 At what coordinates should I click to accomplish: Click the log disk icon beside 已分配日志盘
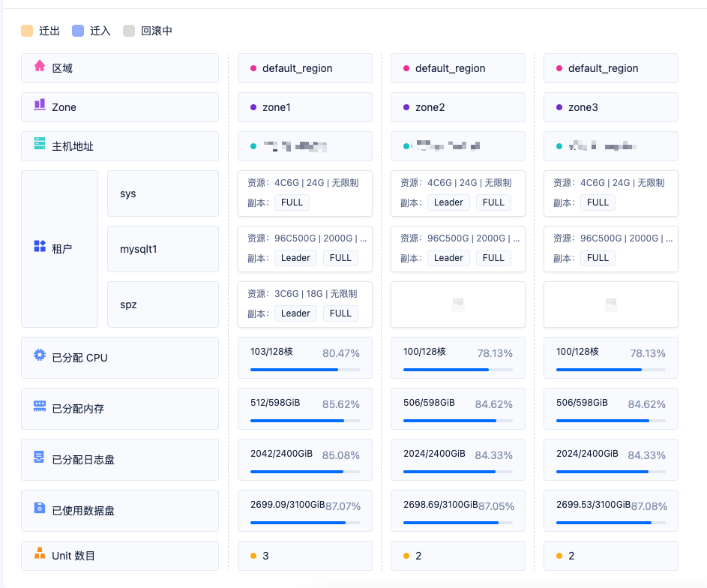40,458
